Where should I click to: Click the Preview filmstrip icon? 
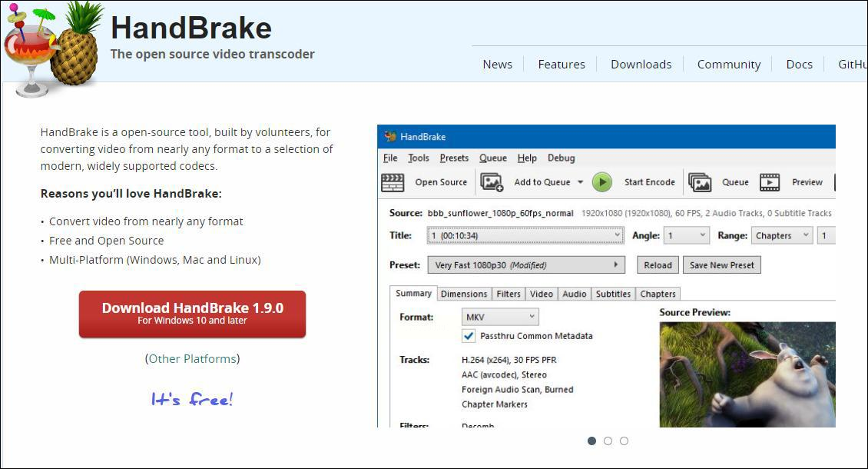coord(770,182)
